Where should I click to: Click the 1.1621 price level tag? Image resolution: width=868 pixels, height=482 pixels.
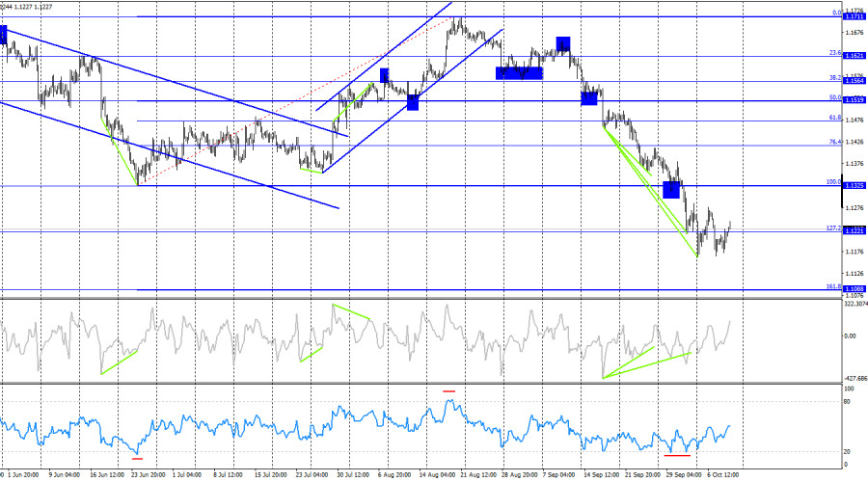click(854, 56)
